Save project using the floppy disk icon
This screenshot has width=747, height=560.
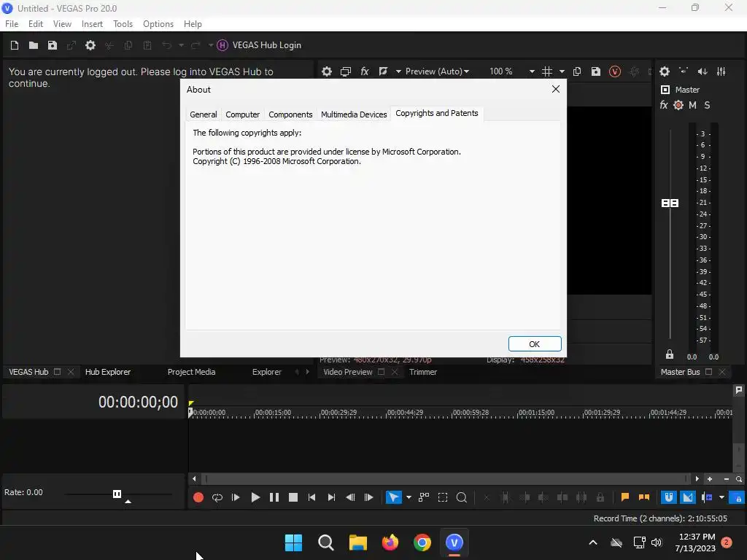[x=53, y=45]
